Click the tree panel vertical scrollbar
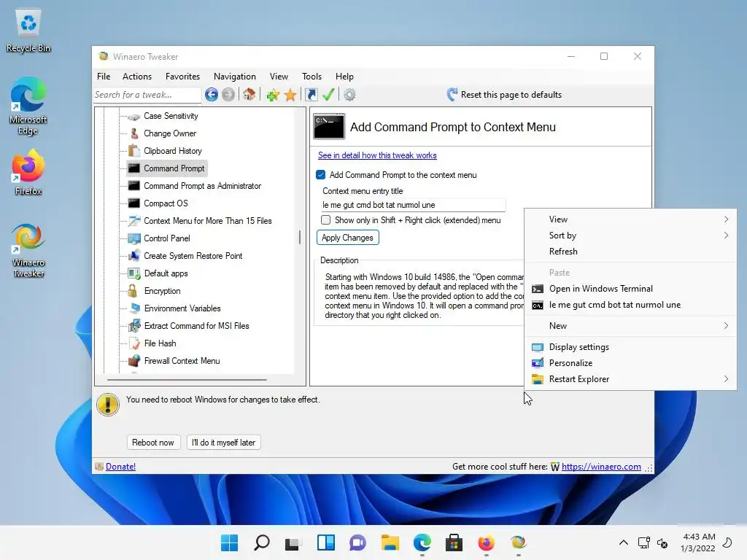Viewport: 747px width, 560px height. tap(300, 237)
